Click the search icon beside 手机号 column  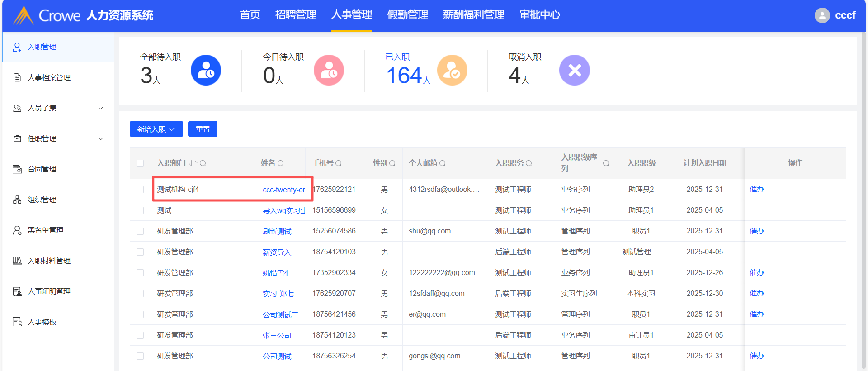tap(339, 163)
